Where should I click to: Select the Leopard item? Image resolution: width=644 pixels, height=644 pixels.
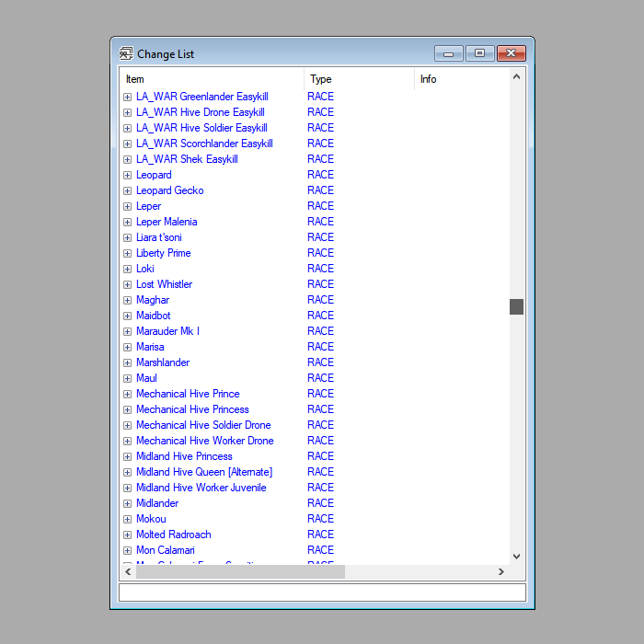[x=154, y=175]
